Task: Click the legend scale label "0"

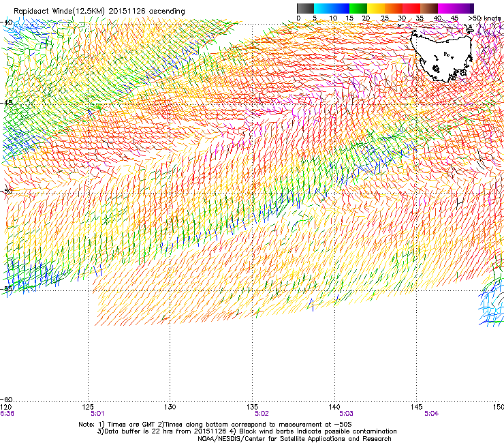Action: 298,18
